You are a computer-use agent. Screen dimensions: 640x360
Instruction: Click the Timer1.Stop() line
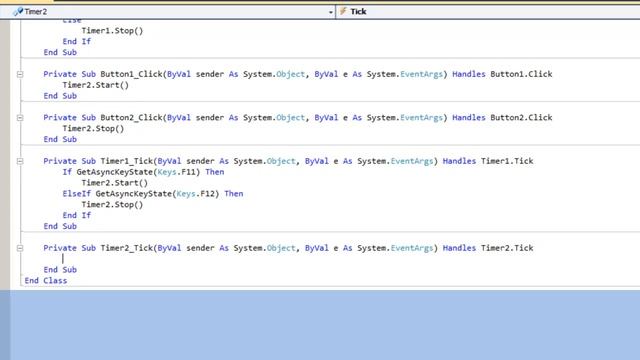tap(112, 31)
